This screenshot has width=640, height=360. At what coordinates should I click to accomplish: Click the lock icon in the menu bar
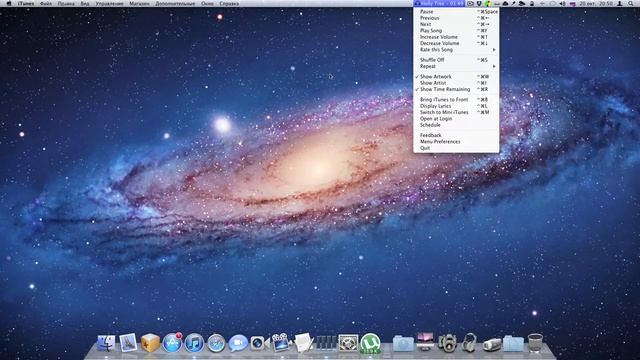[x=532, y=3]
